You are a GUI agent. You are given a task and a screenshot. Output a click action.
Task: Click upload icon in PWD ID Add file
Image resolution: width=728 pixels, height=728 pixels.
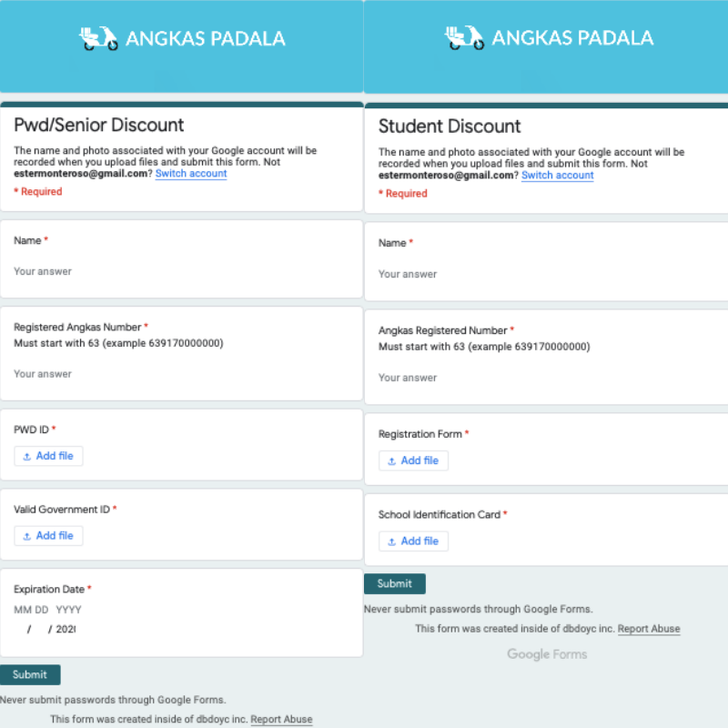click(27, 457)
